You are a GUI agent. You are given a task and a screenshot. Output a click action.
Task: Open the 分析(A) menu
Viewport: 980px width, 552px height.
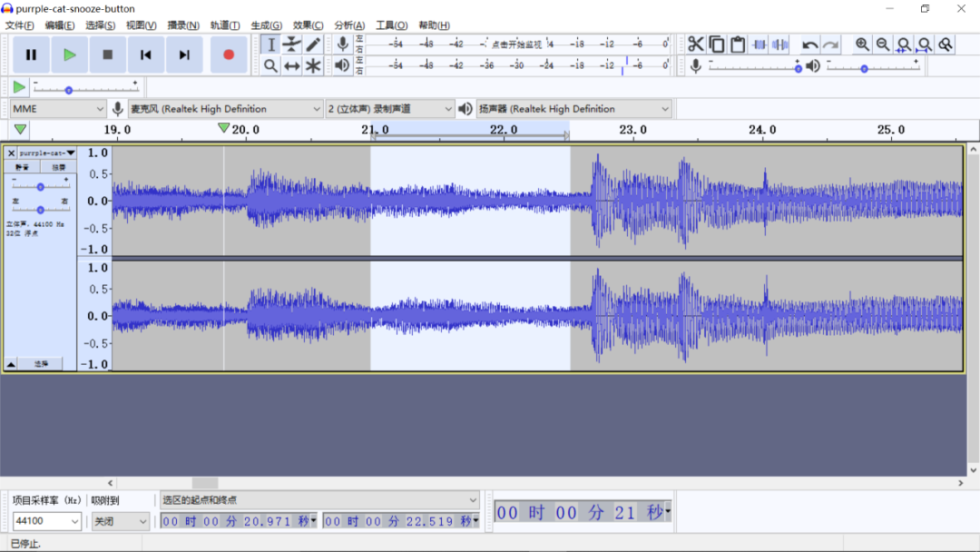coord(349,25)
